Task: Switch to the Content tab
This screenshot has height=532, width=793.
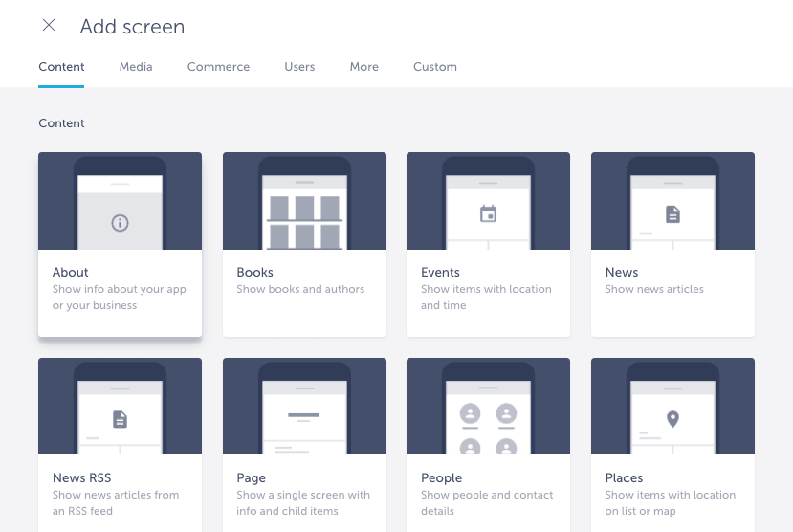Action: click(61, 67)
